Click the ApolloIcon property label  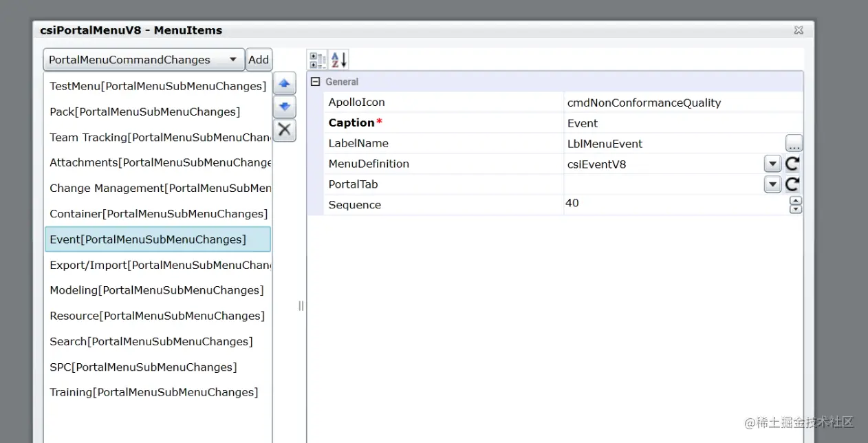tap(356, 102)
